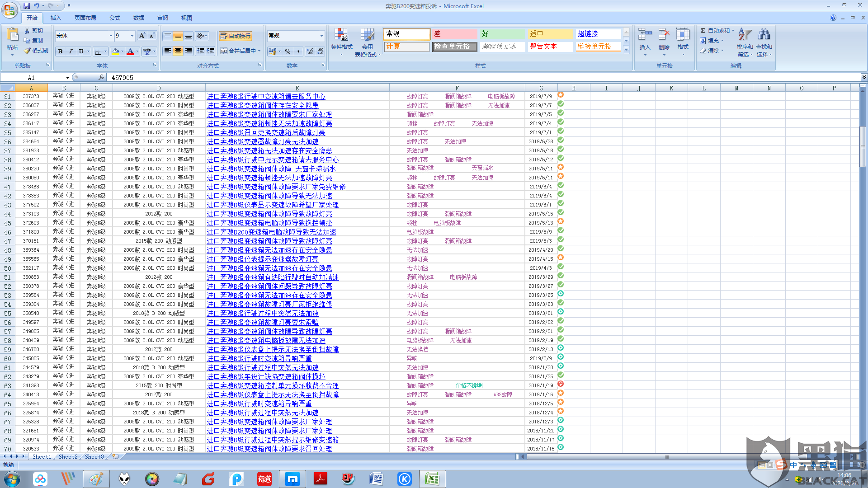This screenshot has width=868, height=488.
Task: Switch to the 插入 (Insert) tab
Action: [56, 18]
